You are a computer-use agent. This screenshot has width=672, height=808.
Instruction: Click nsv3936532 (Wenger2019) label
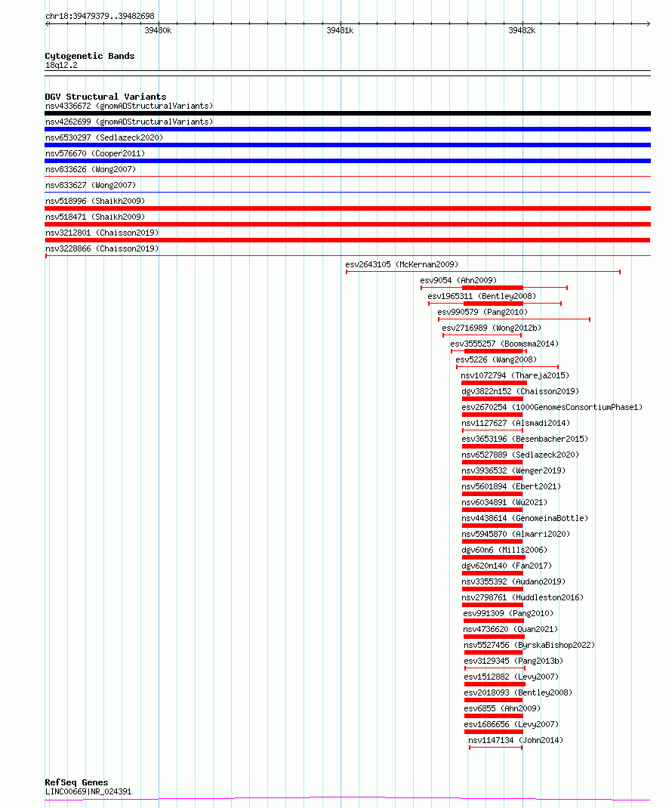click(x=513, y=471)
